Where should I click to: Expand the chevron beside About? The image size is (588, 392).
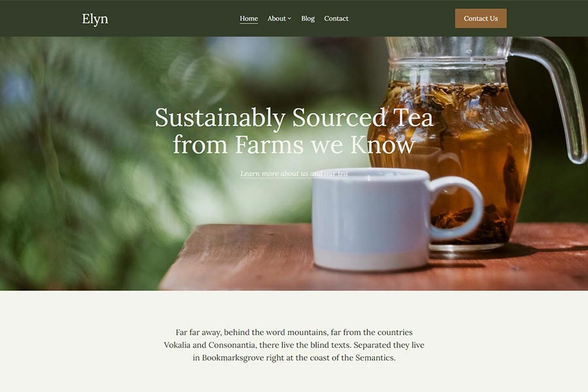click(x=289, y=19)
